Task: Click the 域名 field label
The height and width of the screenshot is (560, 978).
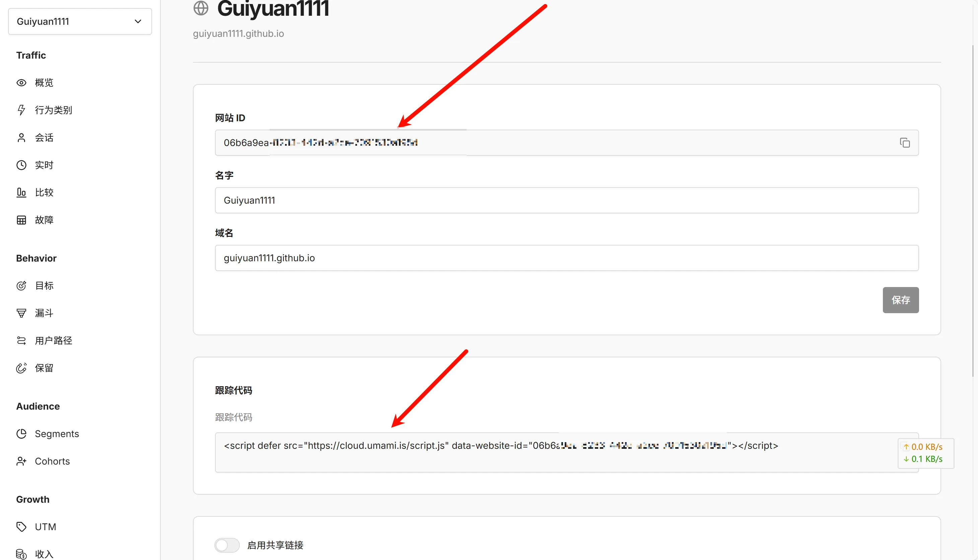Action: [x=224, y=233]
